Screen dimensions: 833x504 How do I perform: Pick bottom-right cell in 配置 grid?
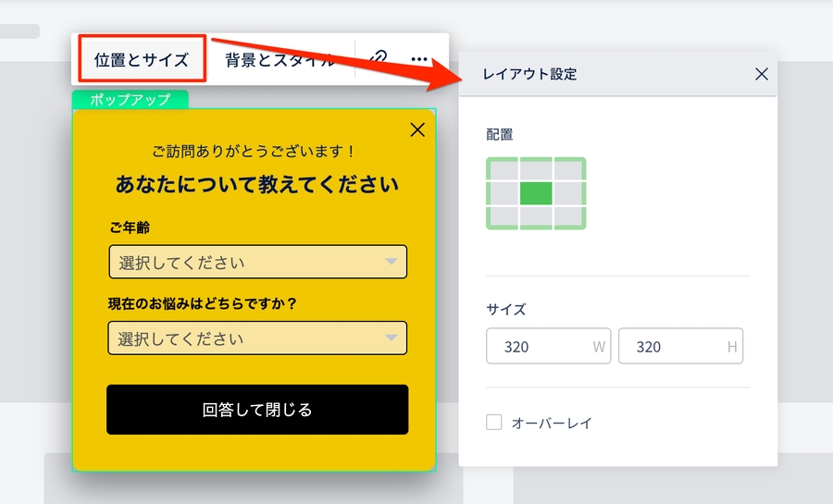(568, 216)
